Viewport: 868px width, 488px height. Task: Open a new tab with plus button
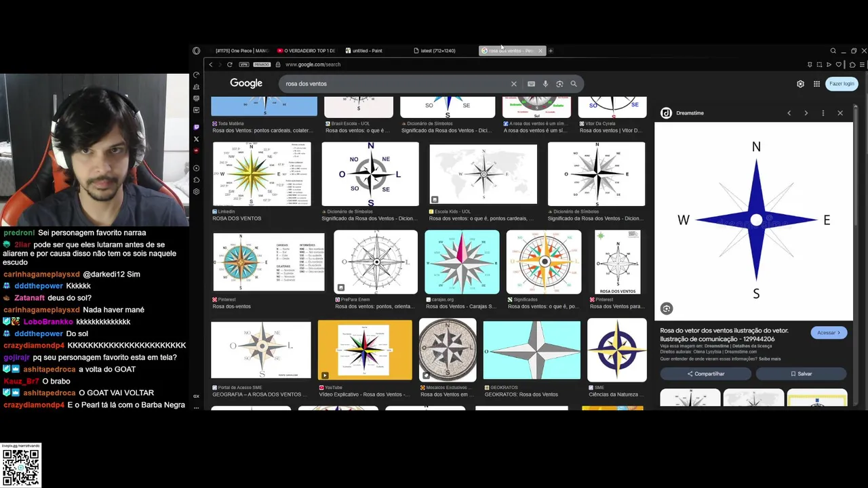[551, 51]
